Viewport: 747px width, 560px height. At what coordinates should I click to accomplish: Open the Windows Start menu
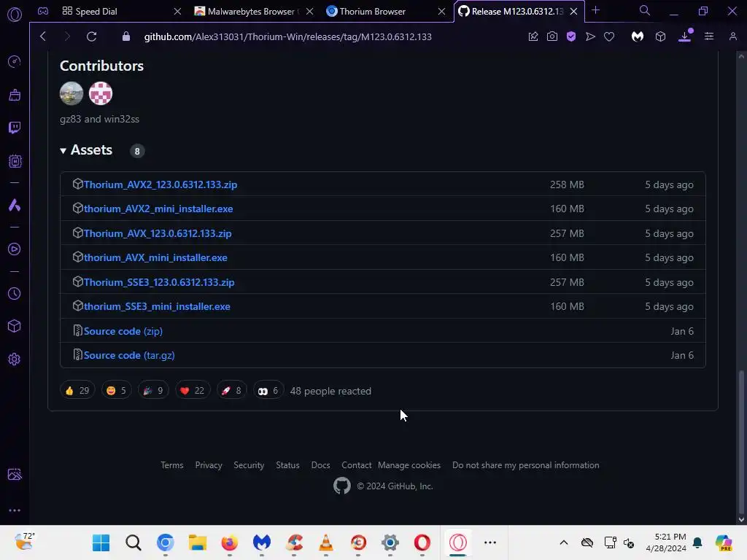click(x=101, y=542)
